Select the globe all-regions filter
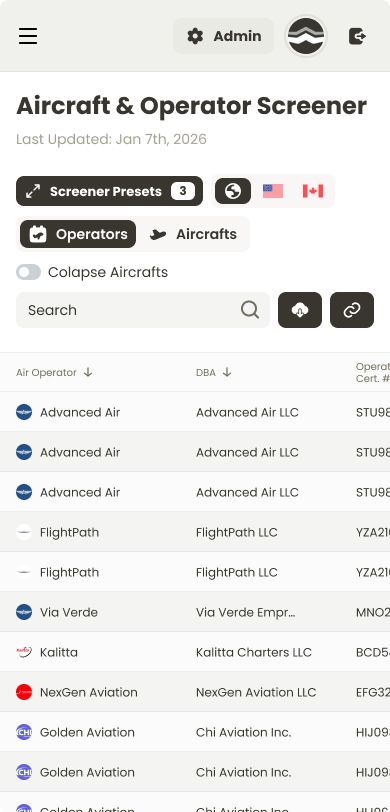This screenshot has height=812, width=390. [x=233, y=191]
